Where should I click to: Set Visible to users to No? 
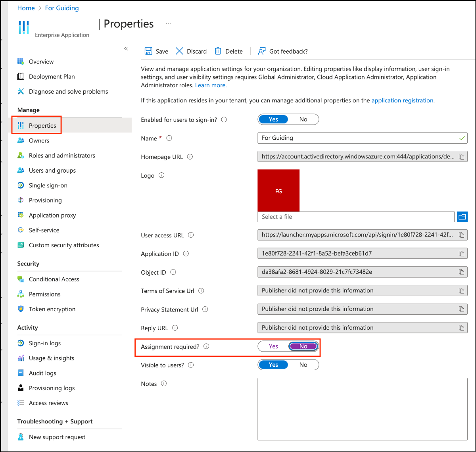[x=303, y=365]
